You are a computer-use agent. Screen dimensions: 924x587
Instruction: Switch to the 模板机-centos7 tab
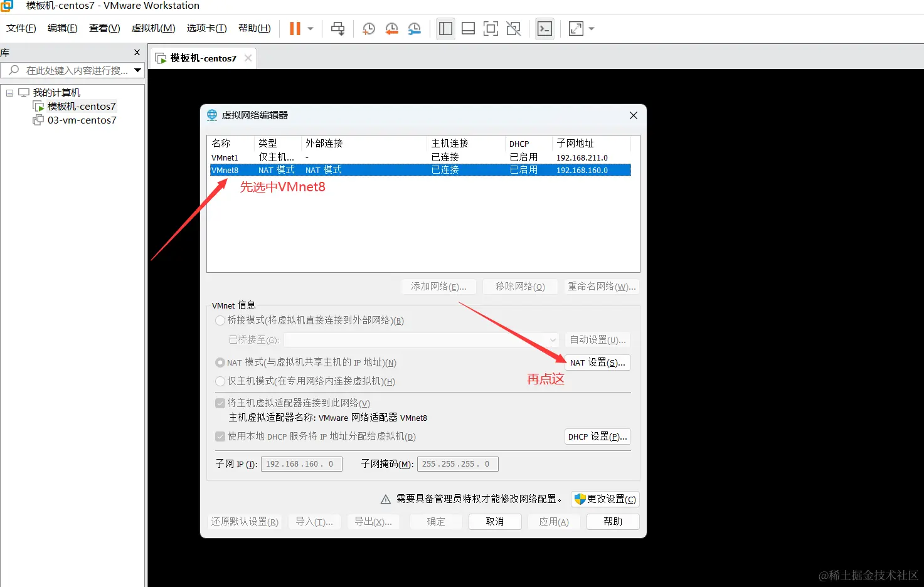click(203, 58)
